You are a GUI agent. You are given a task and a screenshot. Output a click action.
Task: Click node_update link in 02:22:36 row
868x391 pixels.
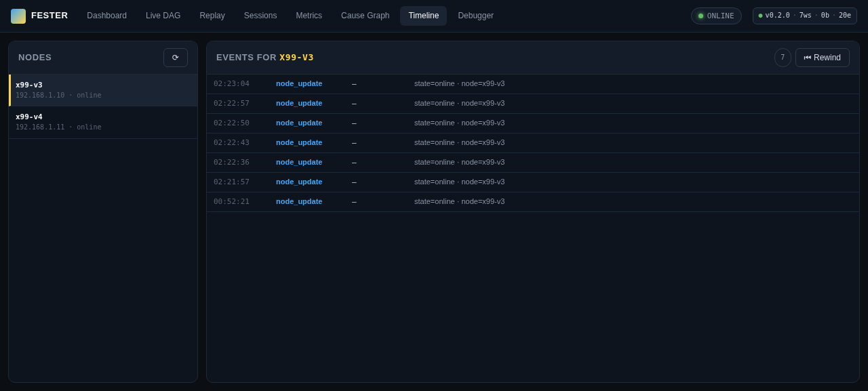coord(299,163)
